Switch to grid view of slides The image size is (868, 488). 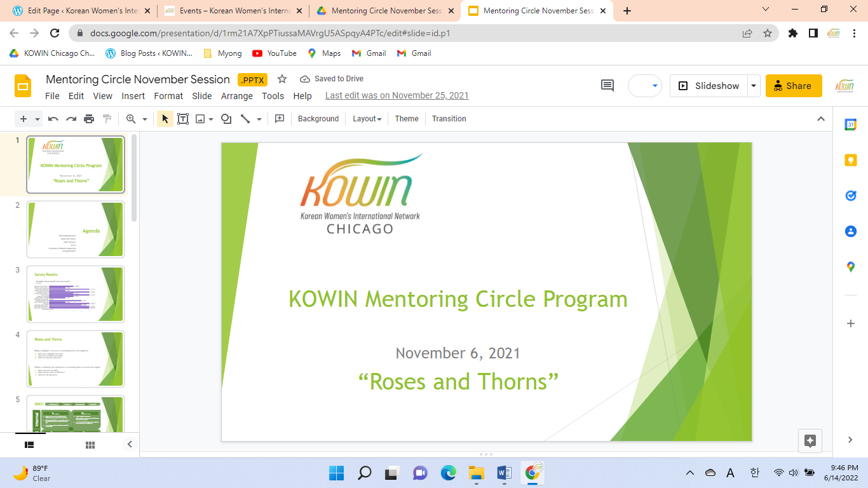coord(90,445)
